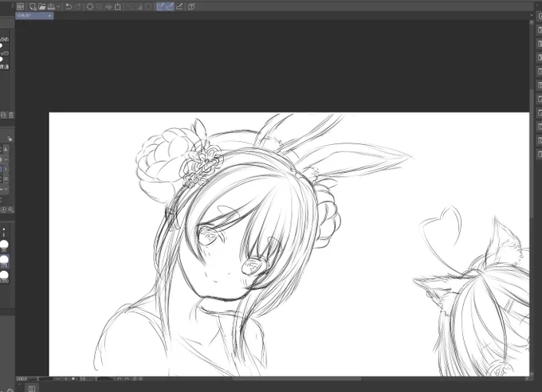Select the brush size preset 80
This screenshot has width=542, height=392.
pos(4,246)
